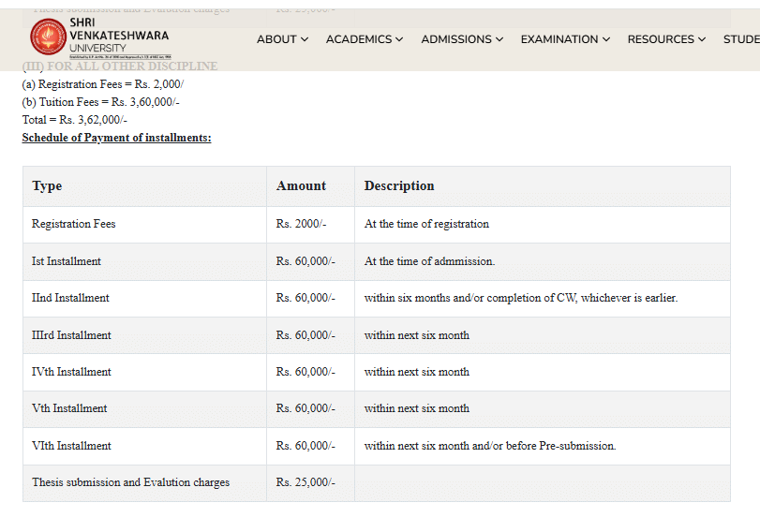
Task: Click the Ist Installment cell
Action: tap(67, 261)
